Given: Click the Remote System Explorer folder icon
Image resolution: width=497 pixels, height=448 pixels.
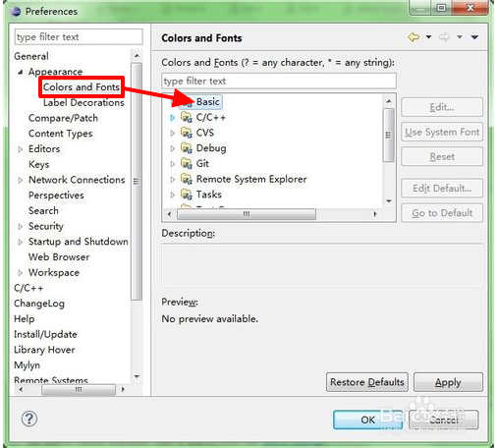Looking at the screenshot, I should [x=187, y=179].
